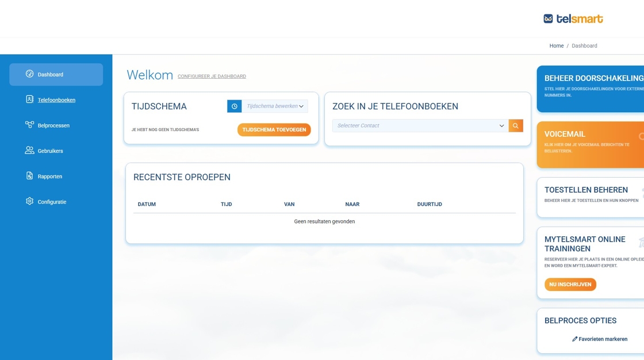Expand the Selecteer Contact dropdown

coord(420,125)
